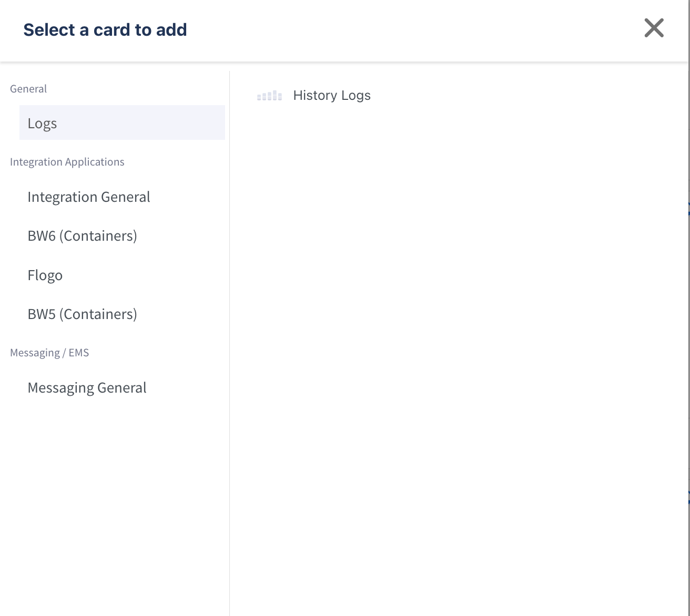Open the Integration General category
Image resolution: width=690 pixels, height=616 pixels.
(x=88, y=197)
